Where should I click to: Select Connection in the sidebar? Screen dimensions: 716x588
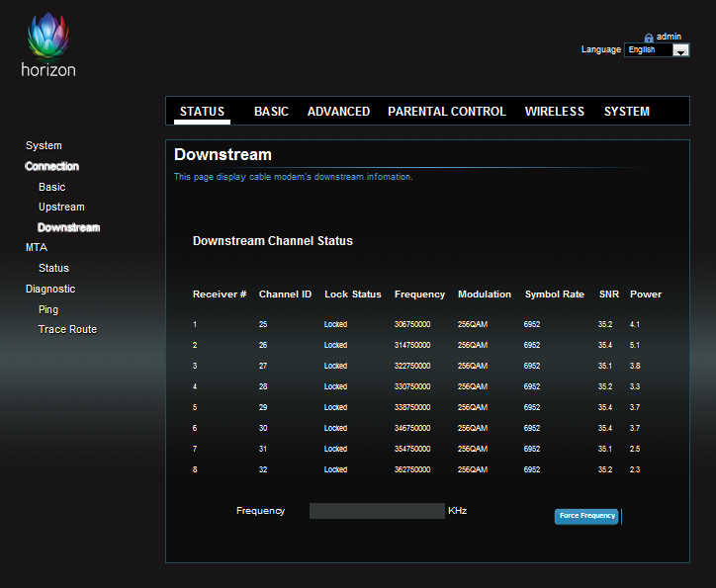click(52, 166)
